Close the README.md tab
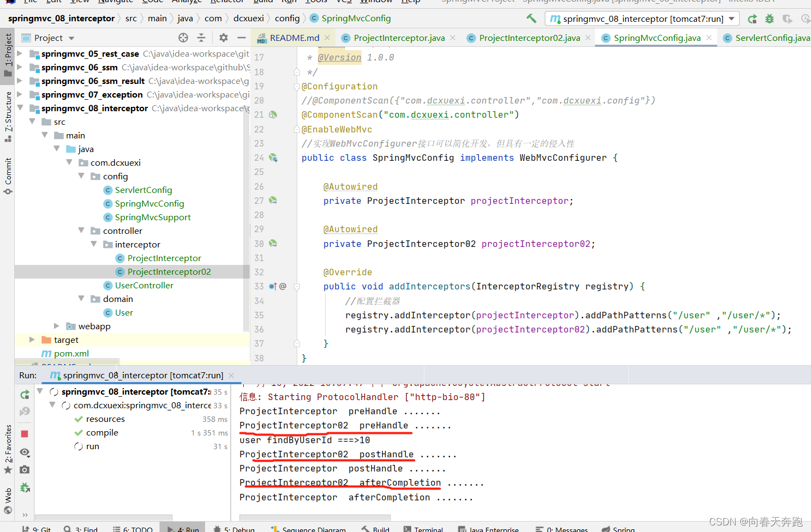The width and height of the screenshot is (811, 532). click(327, 38)
